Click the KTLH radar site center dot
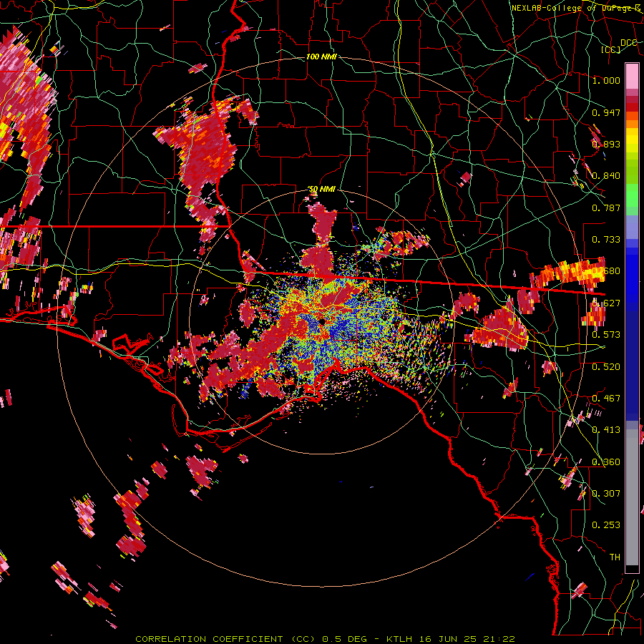The width and height of the screenshot is (644, 644). point(321,322)
